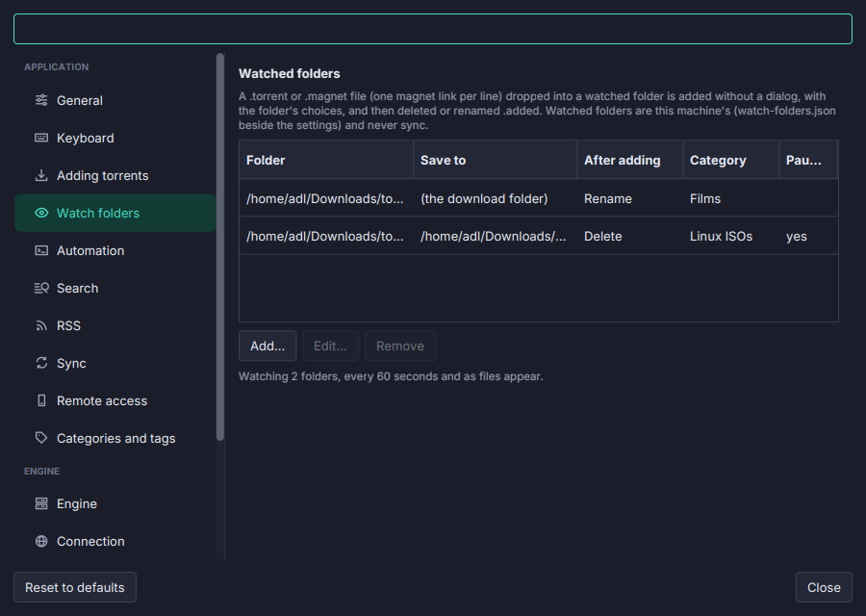Screen dimensions: 866x616
Task: Open the Connection settings page
Action: pyautogui.click(x=115, y=541)
